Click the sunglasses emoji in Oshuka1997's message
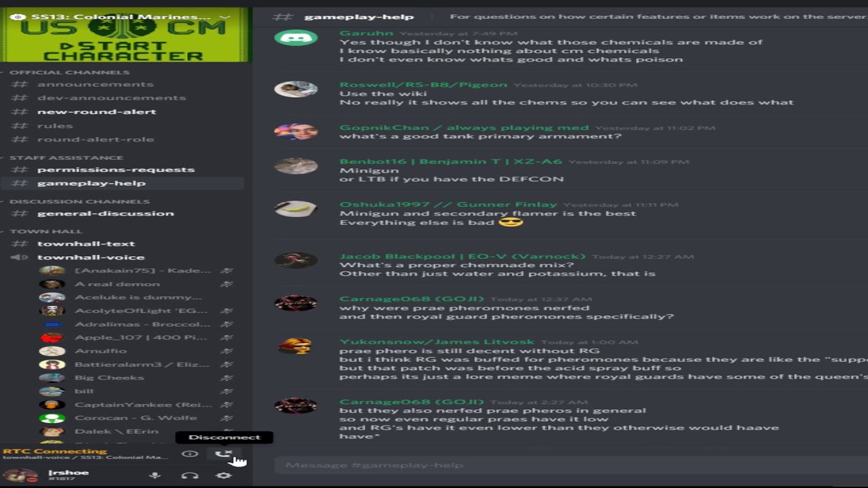This screenshot has height=488, width=868. tap(511, 222)
